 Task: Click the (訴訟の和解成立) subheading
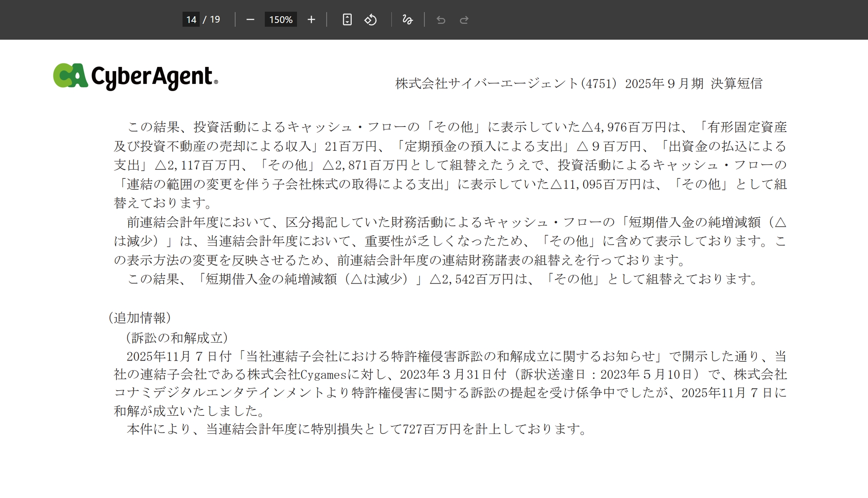pos(177,338)
